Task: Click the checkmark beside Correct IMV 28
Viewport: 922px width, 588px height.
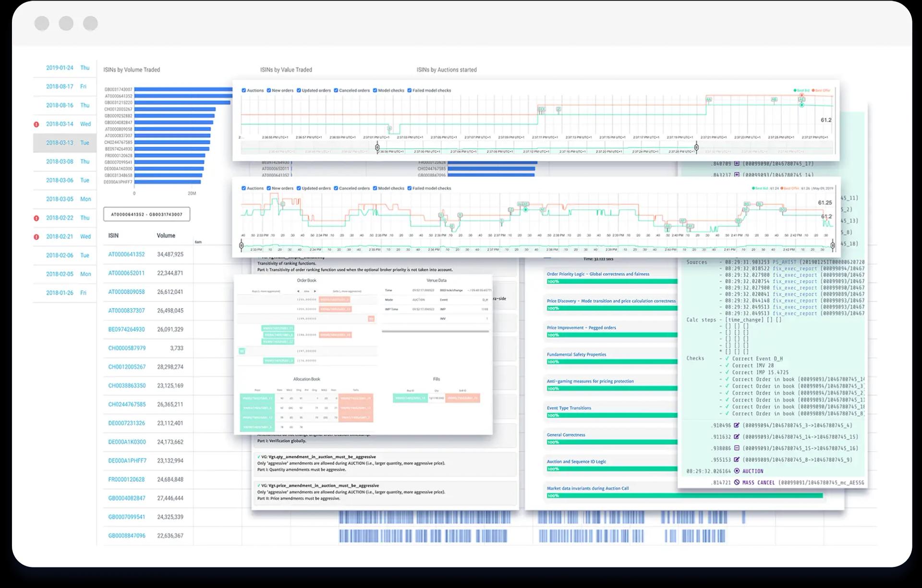Action: [728, 365]
